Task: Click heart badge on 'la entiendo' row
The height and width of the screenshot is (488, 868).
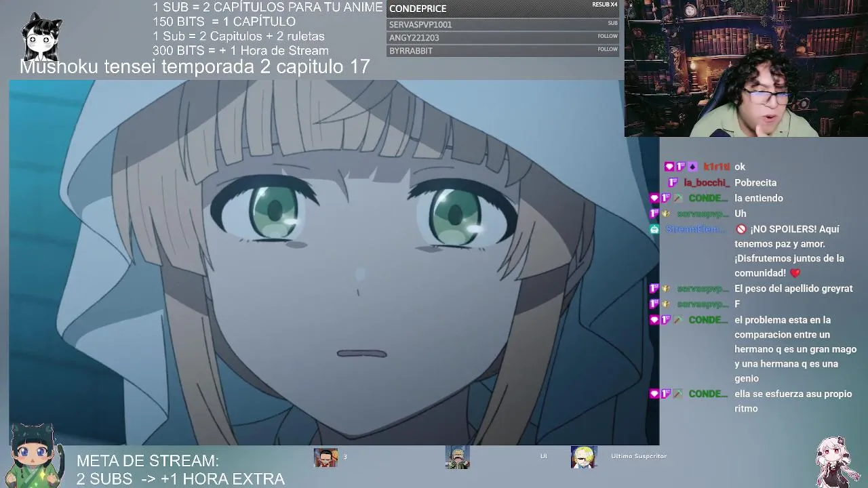Action: click(654, 199)
